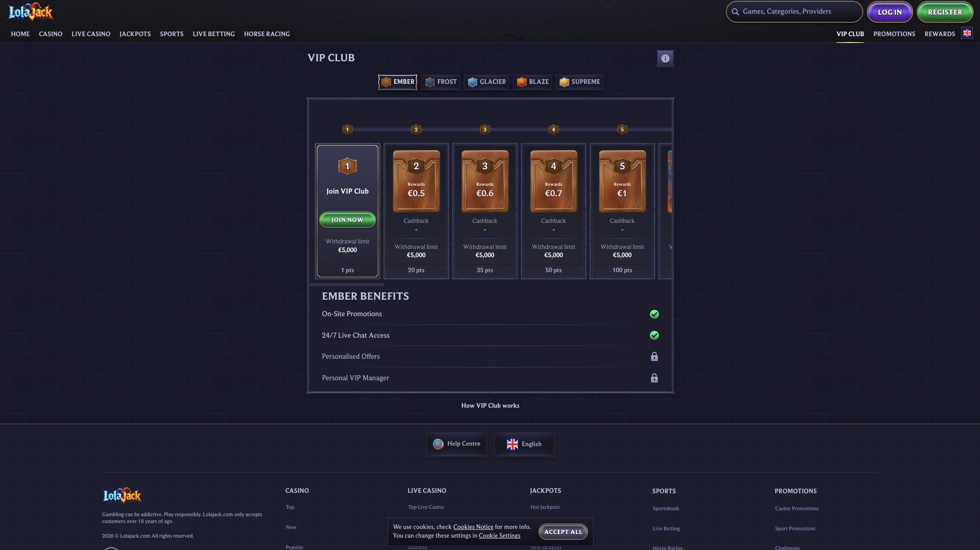
Task: Open the language flag icon in header
Action: click(967, 33)
